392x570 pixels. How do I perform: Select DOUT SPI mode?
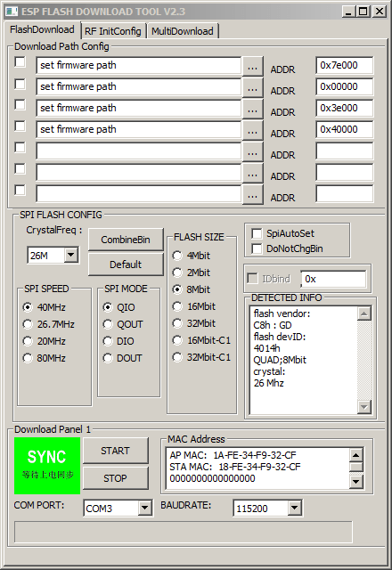(x=123, y=358)
